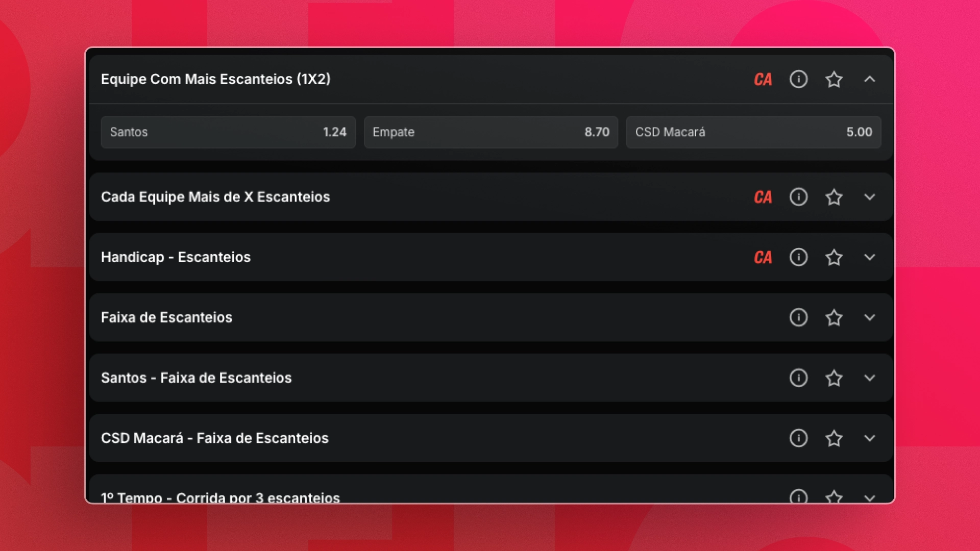Favorite 1º Tempo - Corrida por 3 escanteios
The width and height of the screenshot is (980, 551).
834,496
